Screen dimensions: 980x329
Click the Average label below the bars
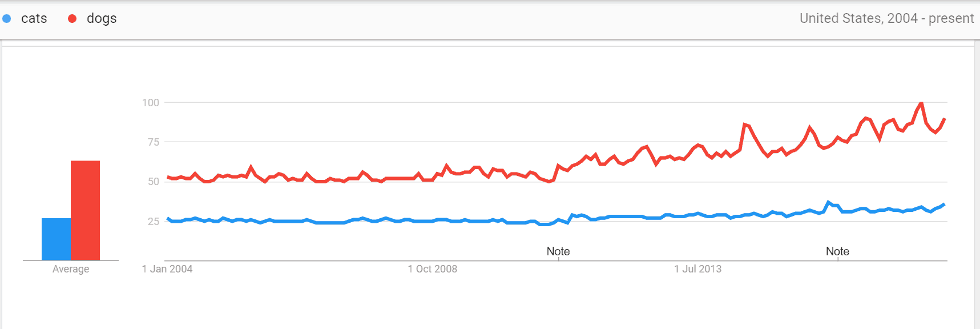click(71, 269)
